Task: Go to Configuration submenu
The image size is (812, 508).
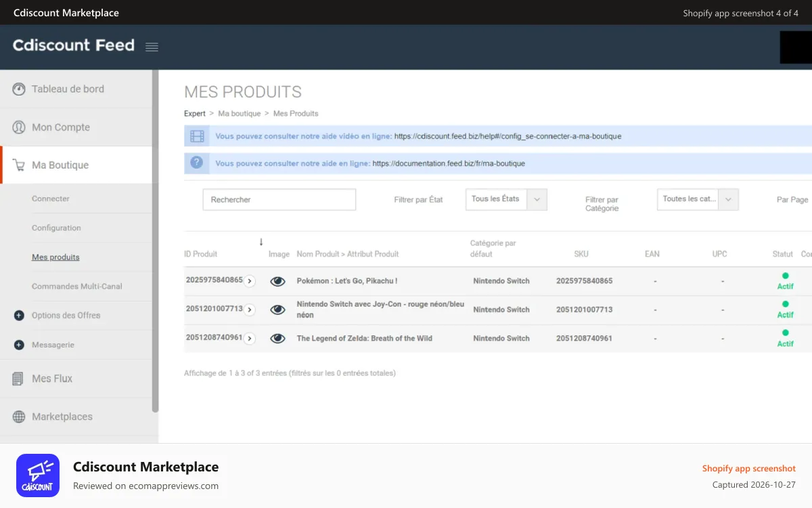Action: (x=56, y=228)
